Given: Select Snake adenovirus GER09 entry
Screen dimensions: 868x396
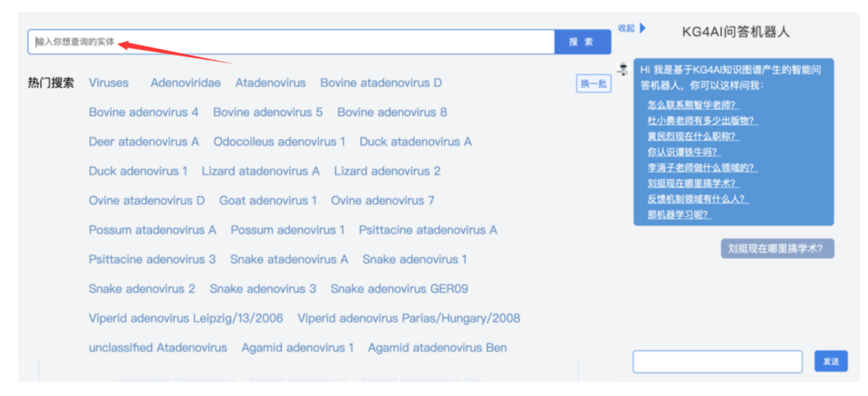Looking at the screenshot, I should pyautogui.click(x=399, y=288).
